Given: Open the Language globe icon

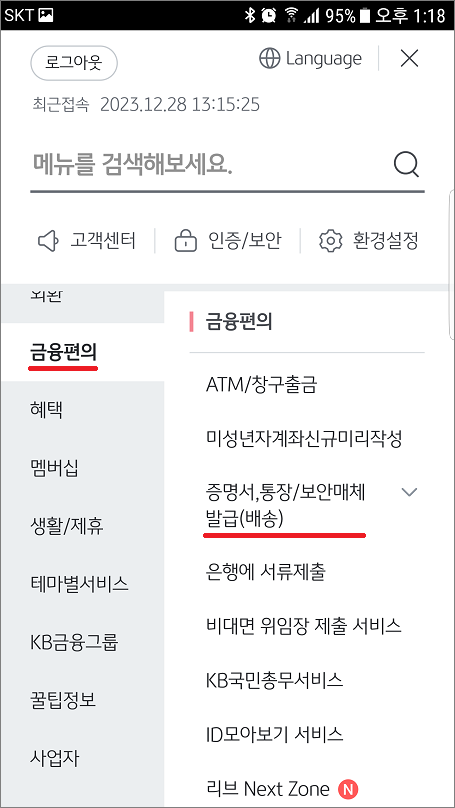Looking at the screenshot, I should tap(269, 58).
